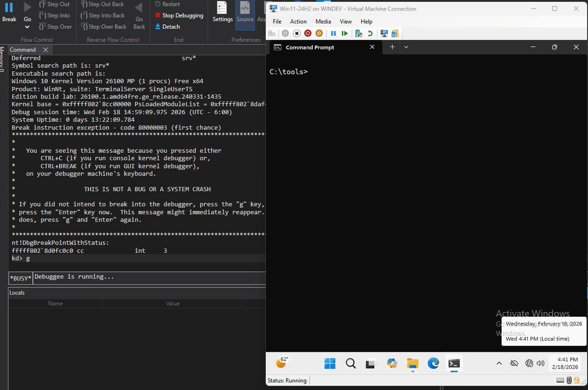Add a new terminal tab
This screenshot has width=588, height=390.
tap(392, 47)
